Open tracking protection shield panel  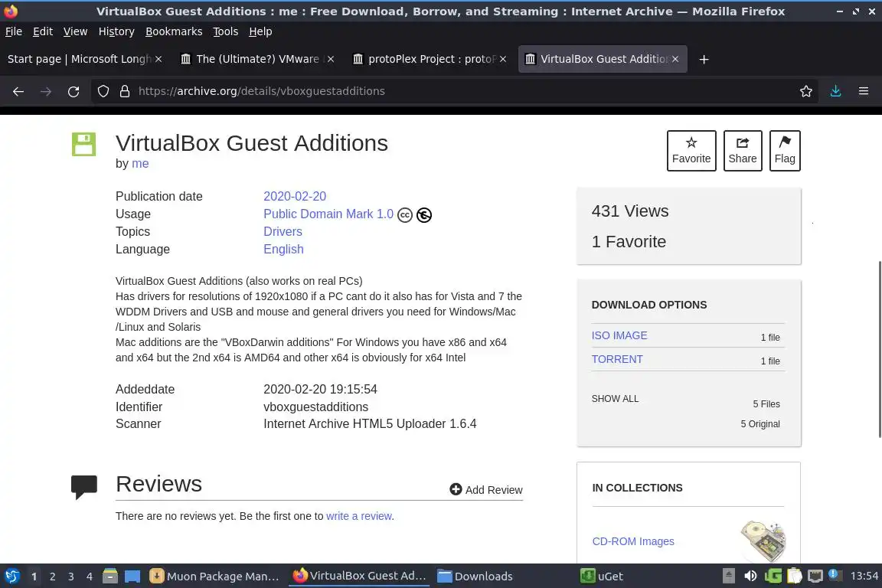(103, 91)
